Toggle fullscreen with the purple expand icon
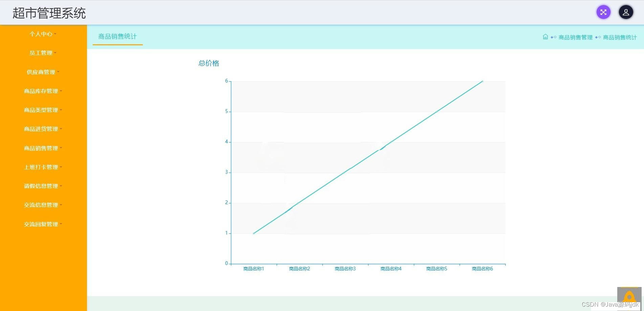This screenshot has height=311, width=644. pyautogui.click(x=603, y=12)
